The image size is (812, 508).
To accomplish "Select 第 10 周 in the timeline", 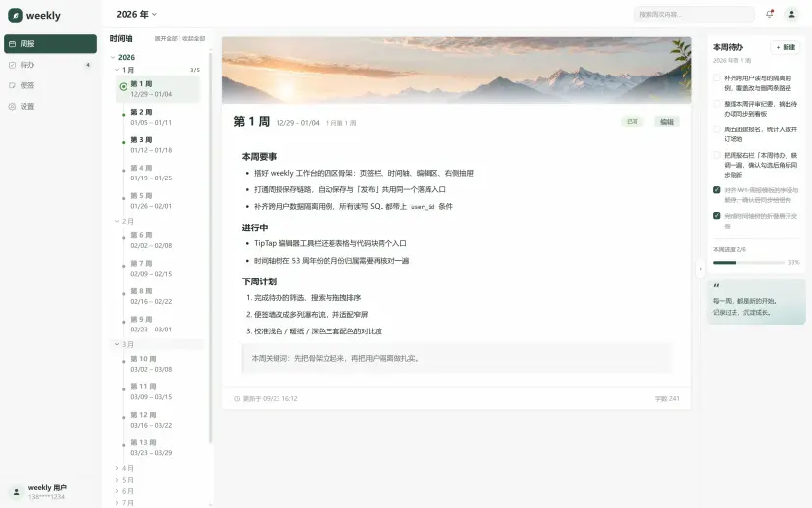I will tap(158, 364).
